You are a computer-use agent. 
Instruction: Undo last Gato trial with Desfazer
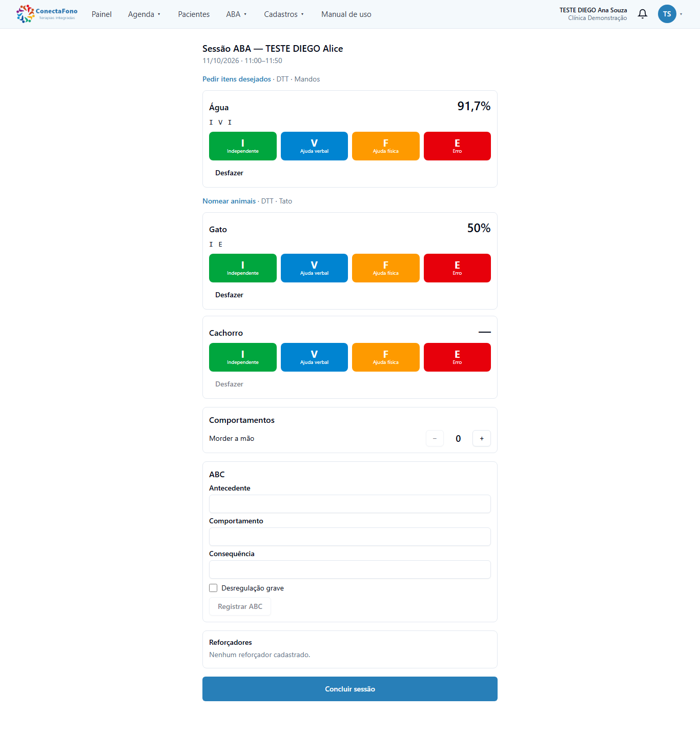coord(229,295)
